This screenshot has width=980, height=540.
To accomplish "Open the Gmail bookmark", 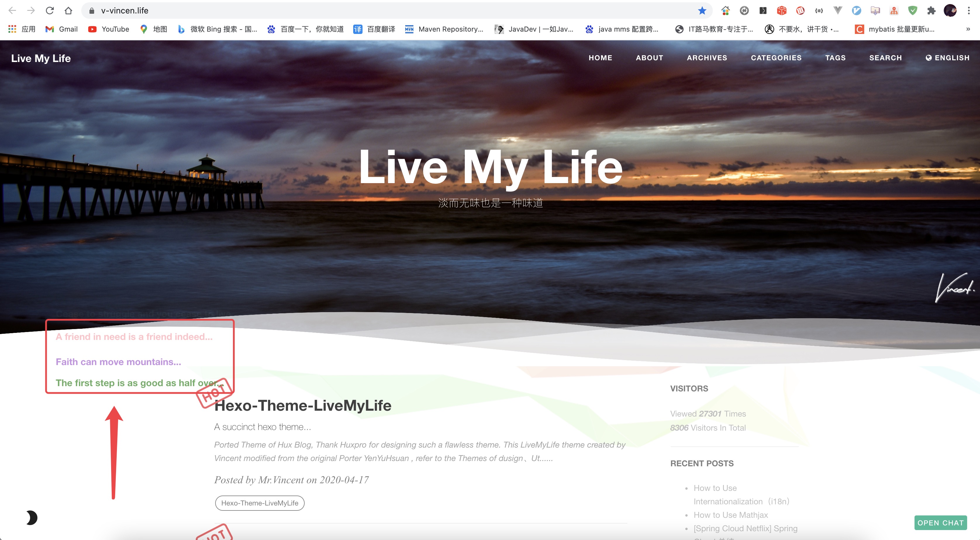I will click(62, 29).
